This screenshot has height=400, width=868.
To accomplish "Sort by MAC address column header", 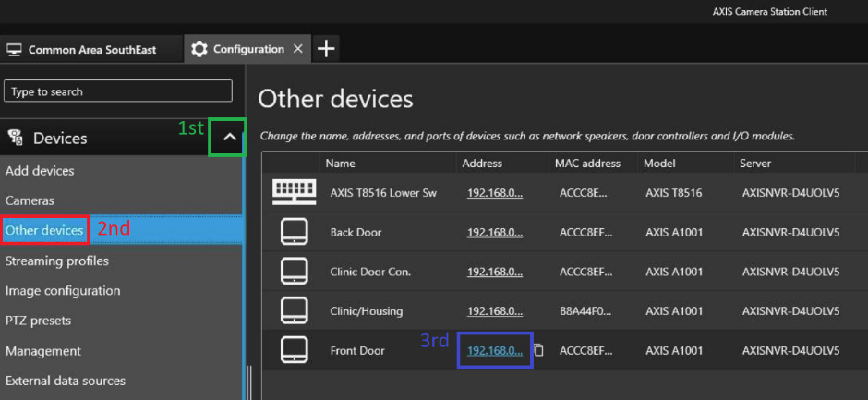I will [587, 164].
